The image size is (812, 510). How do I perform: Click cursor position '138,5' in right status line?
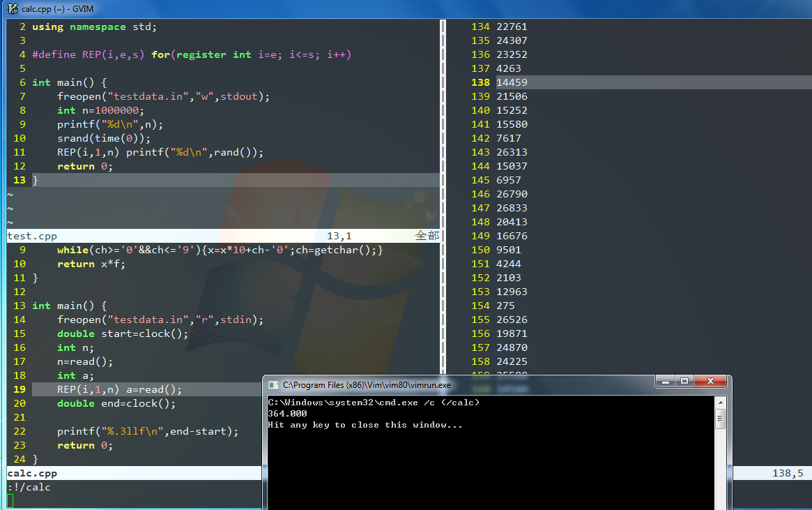pos(788,473)
